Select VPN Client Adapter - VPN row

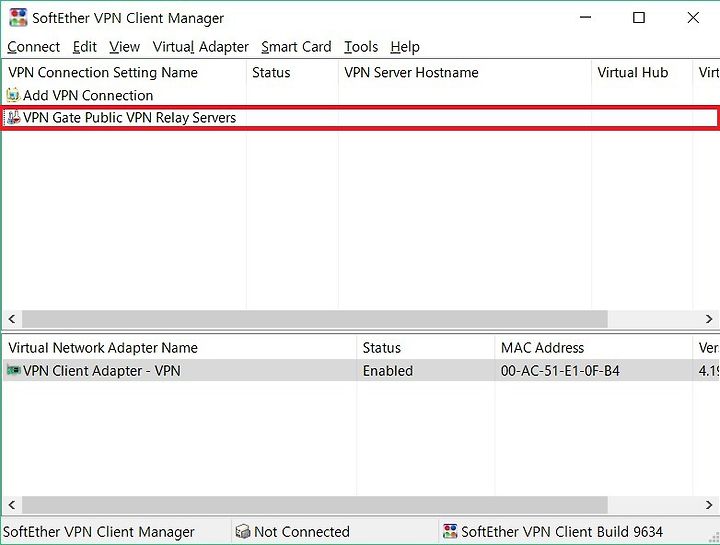click(361, 371)
